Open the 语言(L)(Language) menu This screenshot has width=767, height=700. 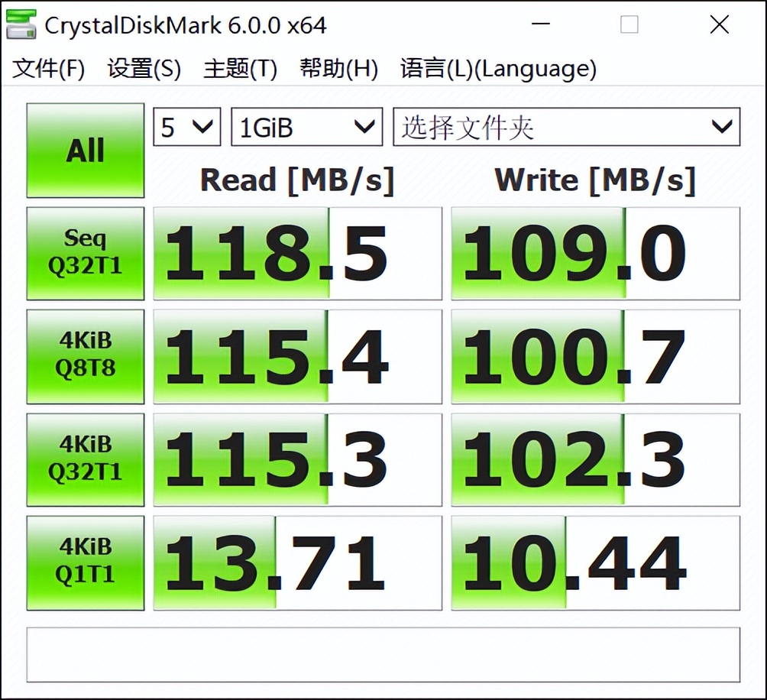click(497, 69)
